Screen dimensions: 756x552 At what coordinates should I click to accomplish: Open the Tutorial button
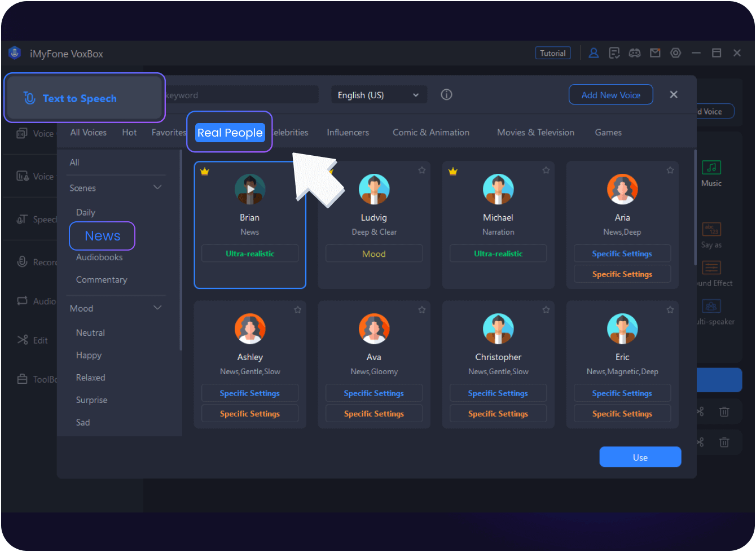(x=553, y=53)
